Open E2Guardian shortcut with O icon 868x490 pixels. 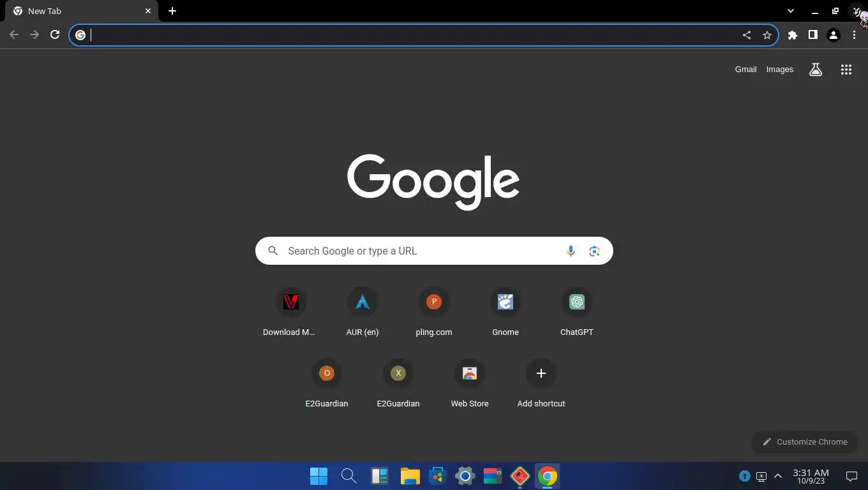pos(326,384)
